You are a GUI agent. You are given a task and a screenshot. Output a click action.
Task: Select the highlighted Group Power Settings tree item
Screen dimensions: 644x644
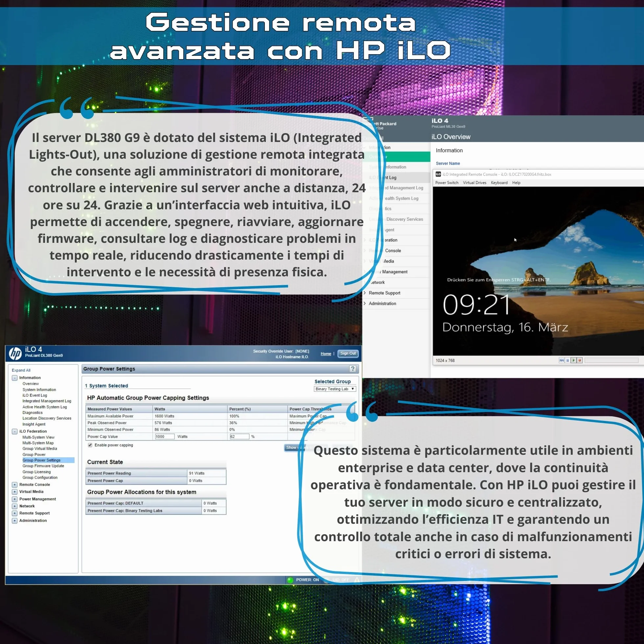coord(48,460)
